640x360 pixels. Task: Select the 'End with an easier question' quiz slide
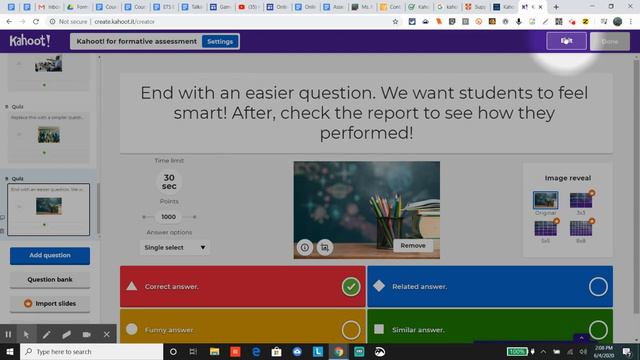point(49,209)
